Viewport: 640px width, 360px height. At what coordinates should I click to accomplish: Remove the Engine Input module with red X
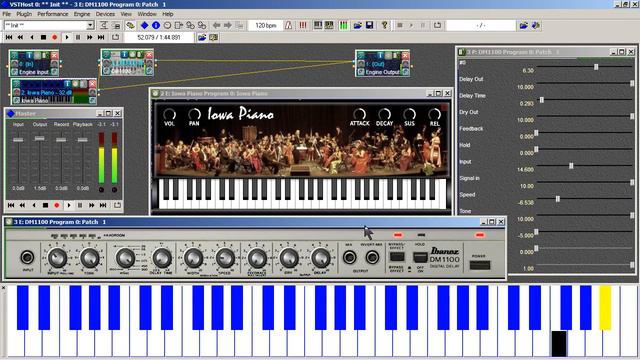tap(54, 56)
